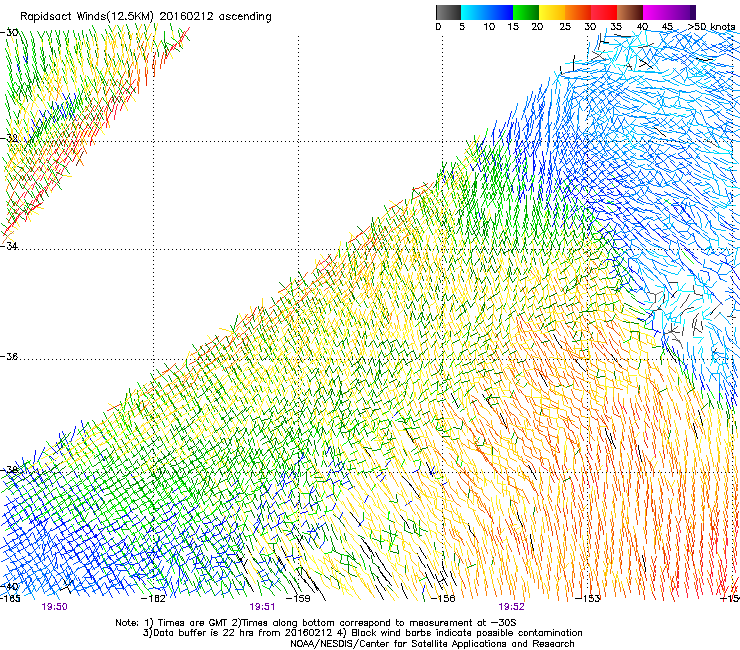
Task: Click the '>50 knots' legend label
Action: click(x=711, y=26)
